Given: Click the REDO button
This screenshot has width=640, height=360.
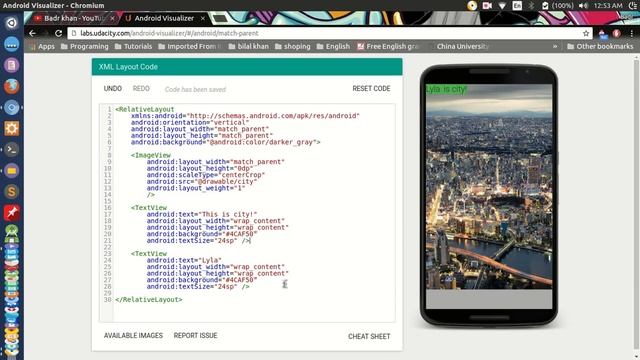Looking at the screenshot, I should [x=141, y=89].
